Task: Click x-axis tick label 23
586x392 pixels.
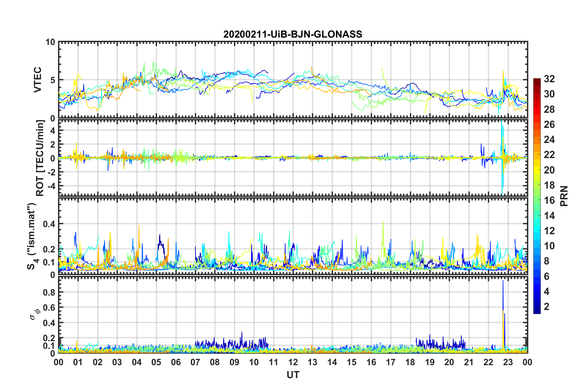Action: [x=508, y=362]
